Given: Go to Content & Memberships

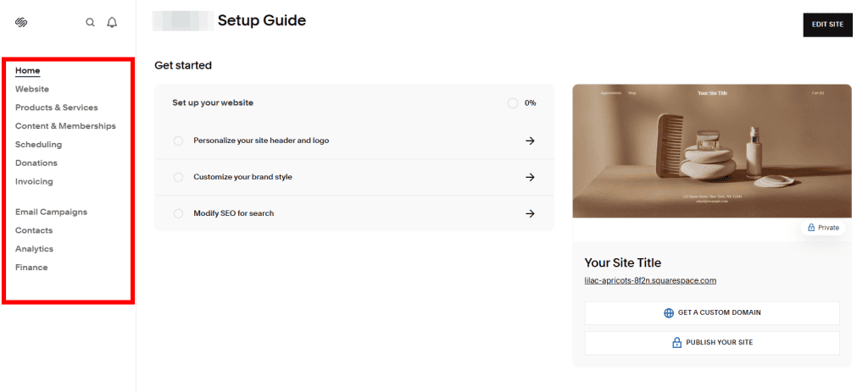Looking at the screenshot, I should coord(65,126).
